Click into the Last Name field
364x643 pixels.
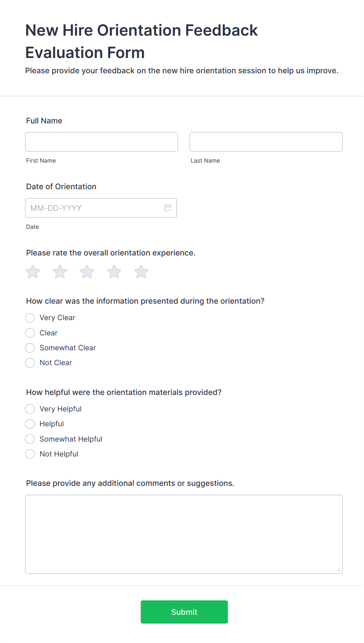[x=266, y=142]
